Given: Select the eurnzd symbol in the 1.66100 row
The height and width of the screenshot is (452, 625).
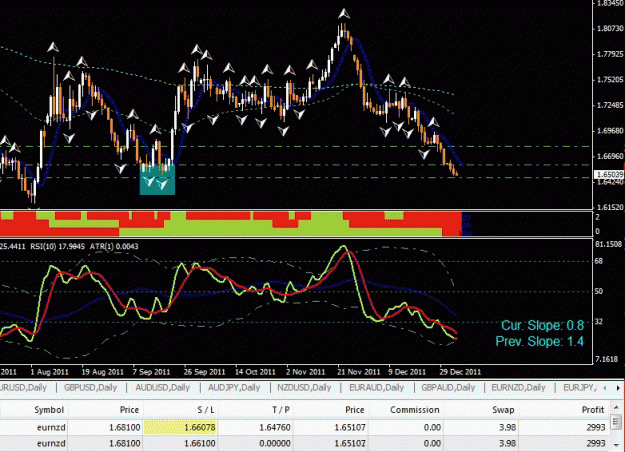Looking at the screenshot, I should (x=51, y=443).
